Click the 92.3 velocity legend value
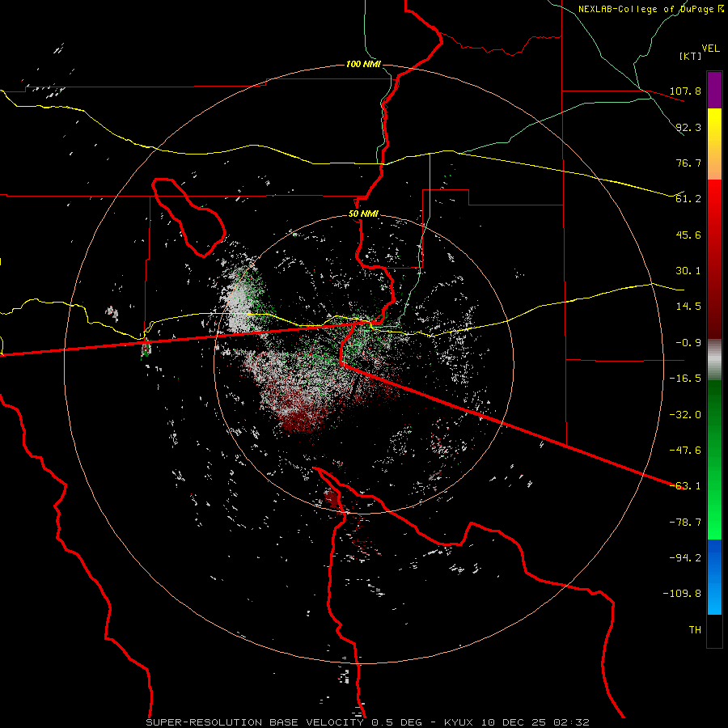 (688, 127)
